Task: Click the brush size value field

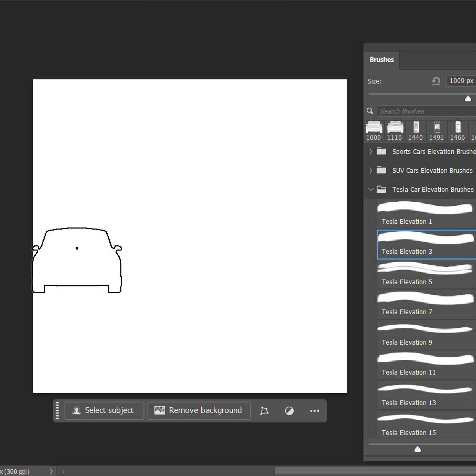Action: click(461, 81)
